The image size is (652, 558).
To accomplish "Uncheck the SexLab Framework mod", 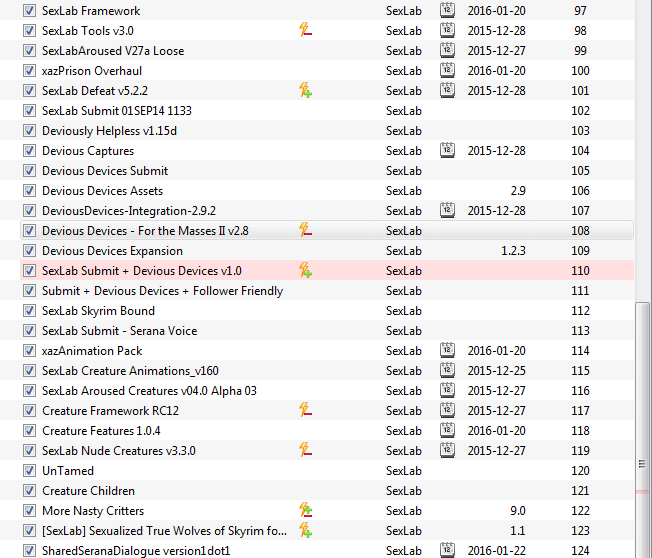I will tap(29, 10).
